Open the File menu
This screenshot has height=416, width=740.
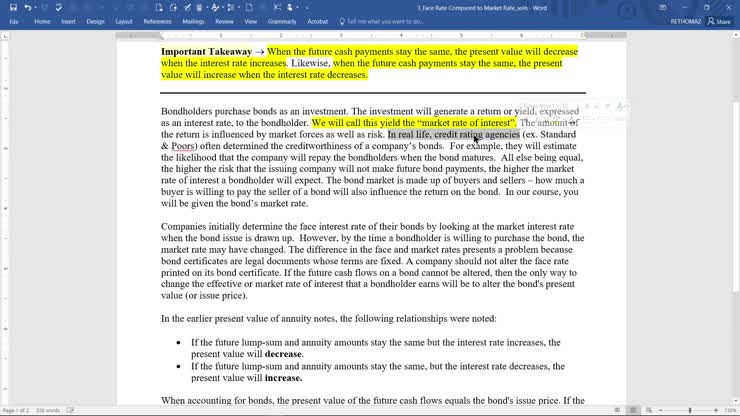click(x=14, y=21)
